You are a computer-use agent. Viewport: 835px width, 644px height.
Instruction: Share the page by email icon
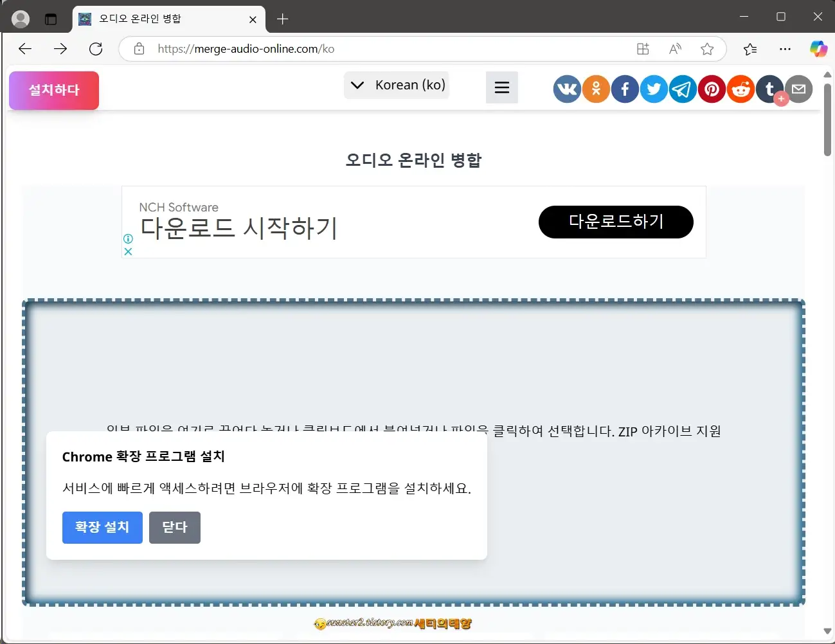tap(798, 89)
